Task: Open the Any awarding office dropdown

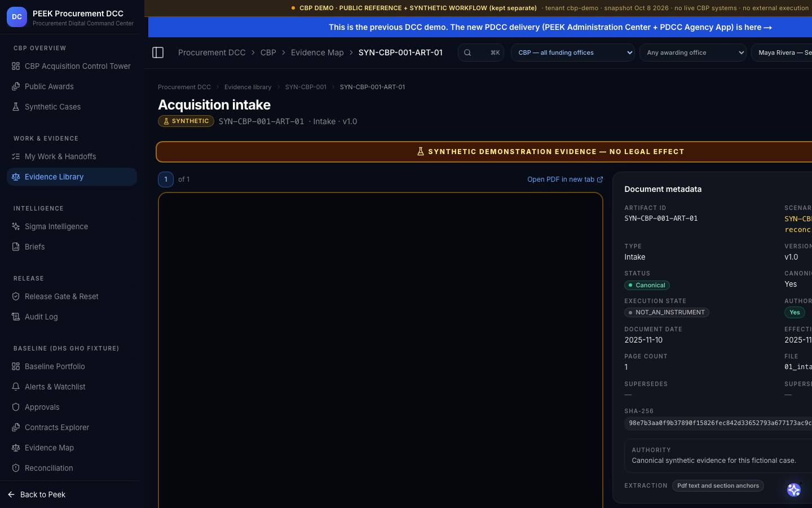Action: click(x=693, y=52)
